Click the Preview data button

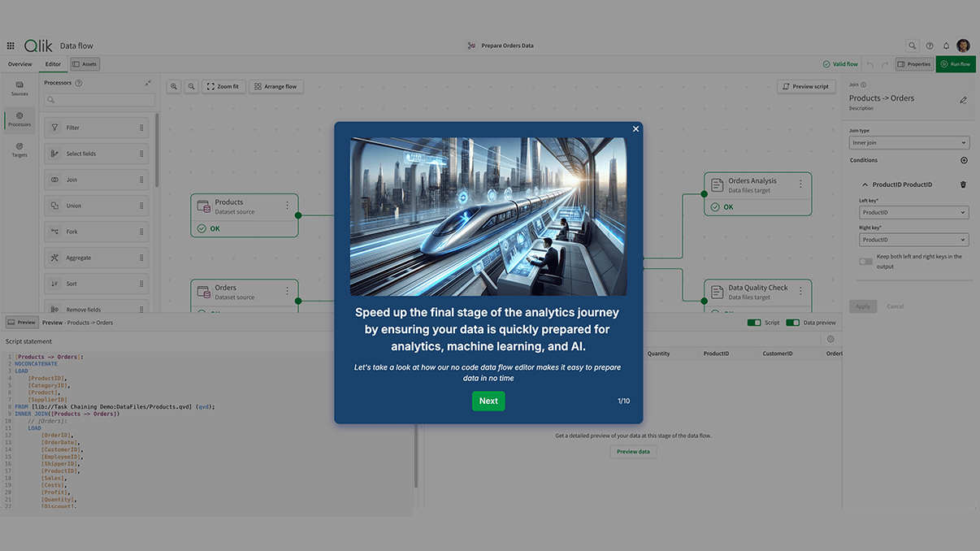pos(633,451)
